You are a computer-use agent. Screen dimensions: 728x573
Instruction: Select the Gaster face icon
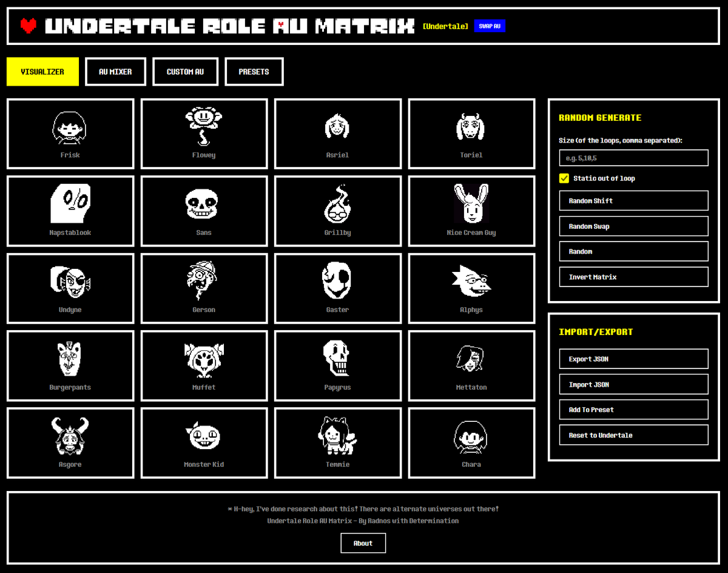337,282
